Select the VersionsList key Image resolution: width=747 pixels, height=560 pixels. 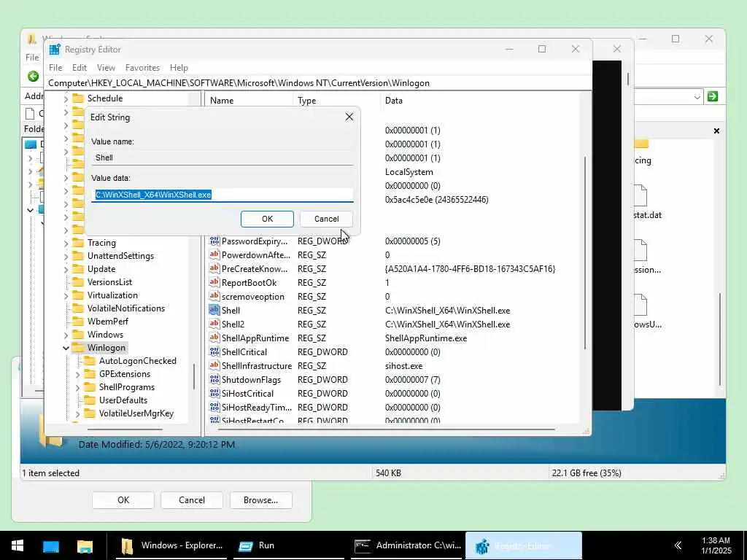click(x=109, y=282)
